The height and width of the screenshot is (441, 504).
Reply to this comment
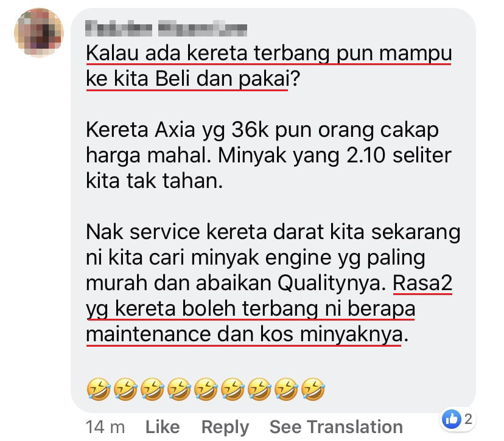(x=225, y=428)
